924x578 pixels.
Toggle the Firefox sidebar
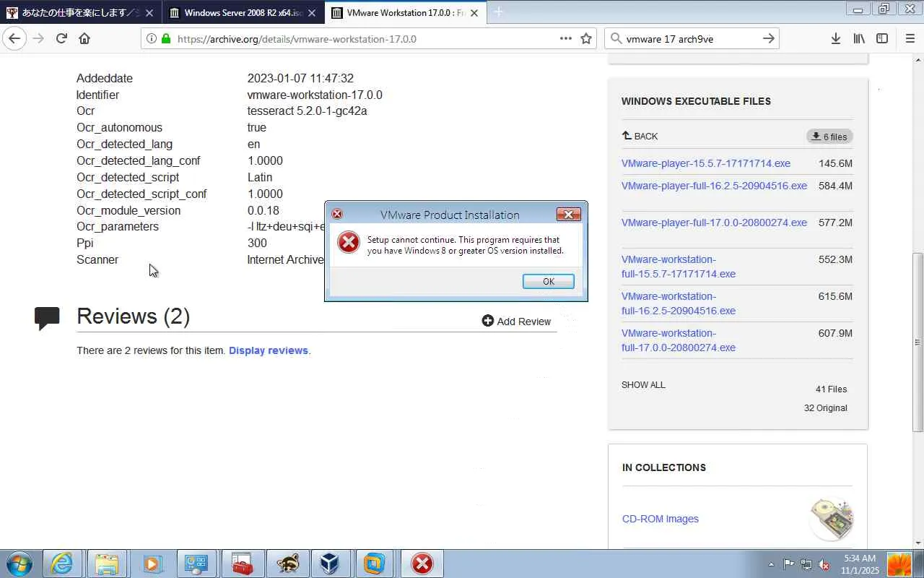point(882,39)
